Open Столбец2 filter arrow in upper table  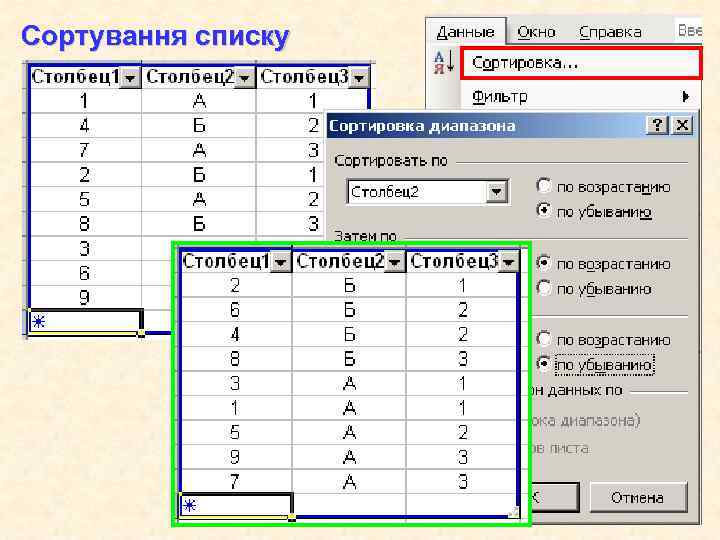point(244,78)
